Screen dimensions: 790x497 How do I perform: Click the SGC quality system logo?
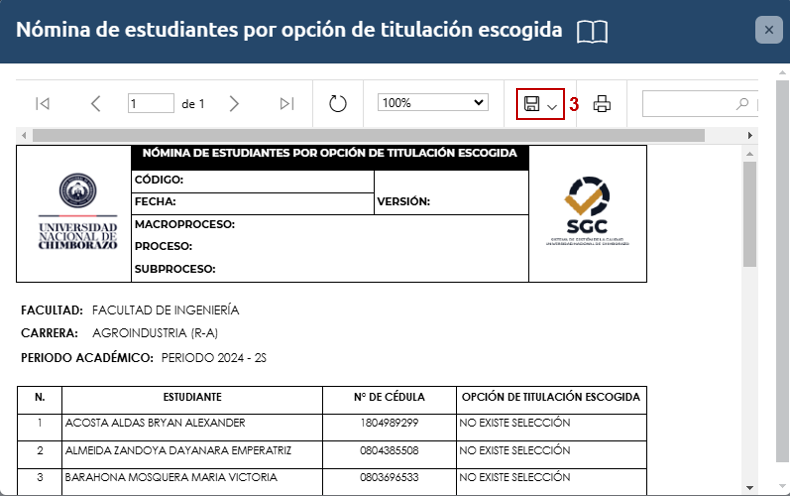[x=586, y=212]
